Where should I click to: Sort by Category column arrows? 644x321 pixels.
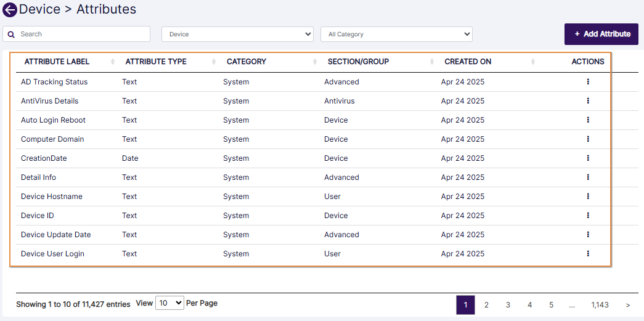click(x=315, y=62)
